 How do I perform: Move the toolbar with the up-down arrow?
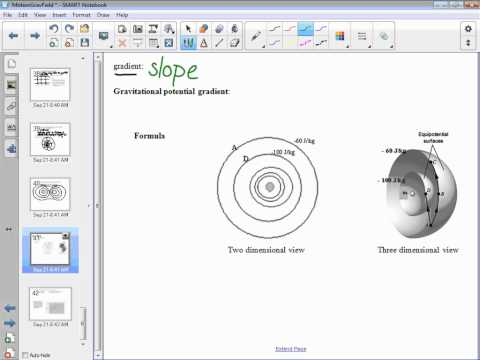[468, 43]
